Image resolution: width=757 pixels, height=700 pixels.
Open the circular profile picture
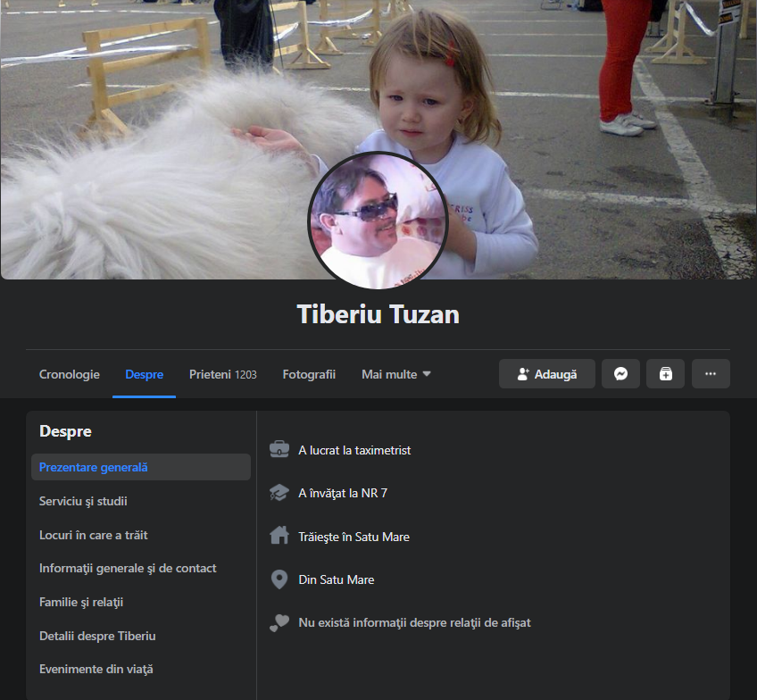pyautogui.click(x=378, y=221)
